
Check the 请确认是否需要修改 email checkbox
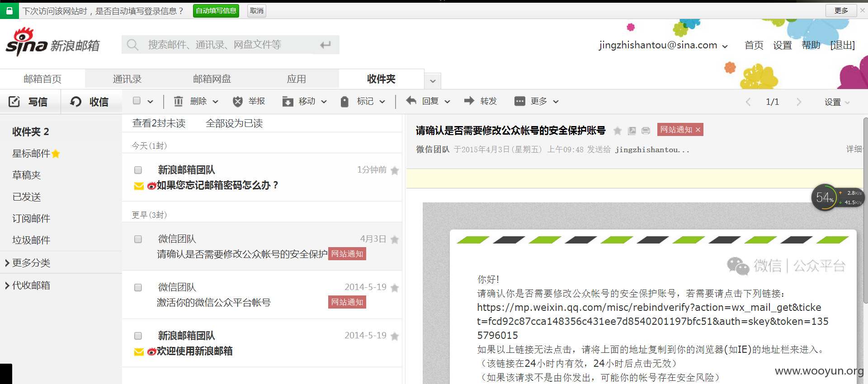(138, 239)
